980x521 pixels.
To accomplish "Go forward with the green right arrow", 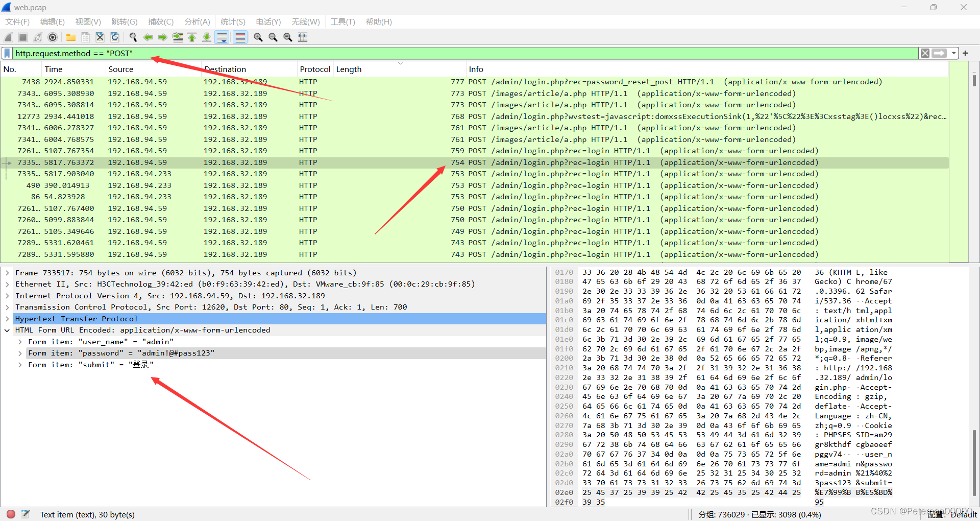I will click(x=163, y=37).
